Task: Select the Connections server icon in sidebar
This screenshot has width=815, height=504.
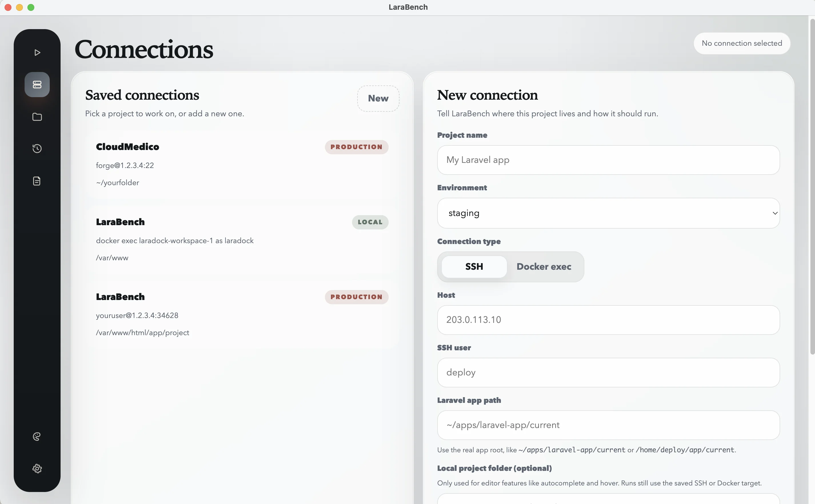Action: [37, 85]
